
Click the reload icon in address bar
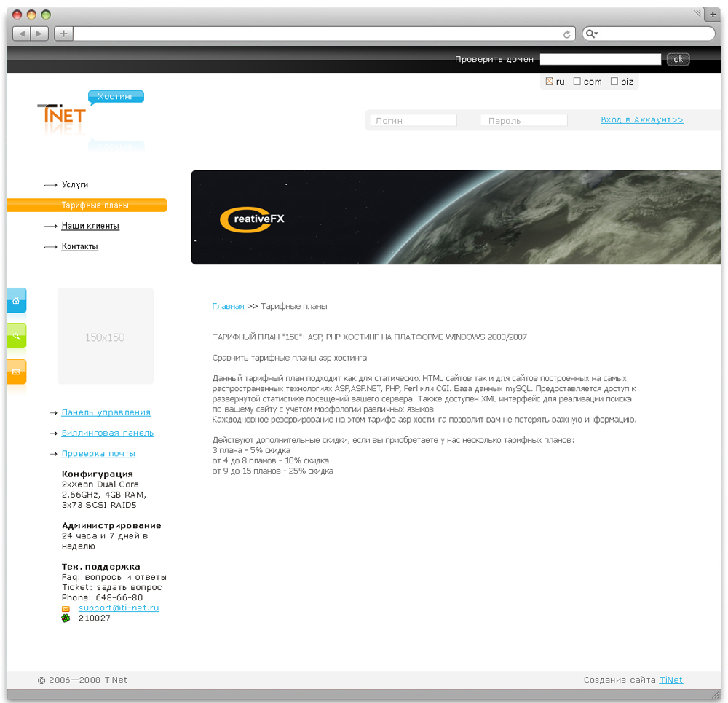tap(567, 34)
